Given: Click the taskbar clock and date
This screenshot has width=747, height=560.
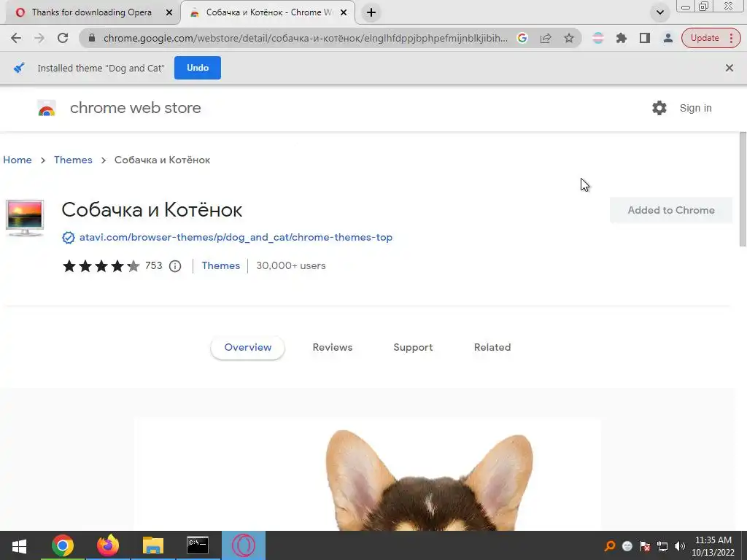Looking at the screenshot, I should 713,546.
